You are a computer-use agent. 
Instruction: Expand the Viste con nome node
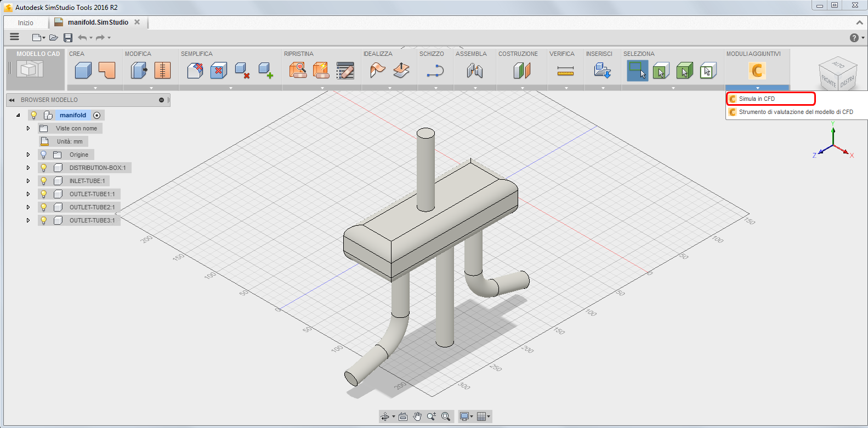28,128
